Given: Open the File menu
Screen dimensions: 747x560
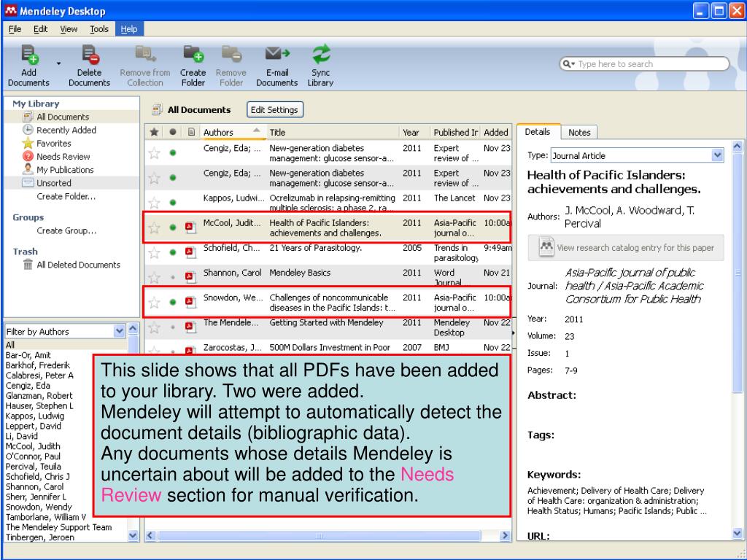Looking at the screenshot, I should point(15,29).
